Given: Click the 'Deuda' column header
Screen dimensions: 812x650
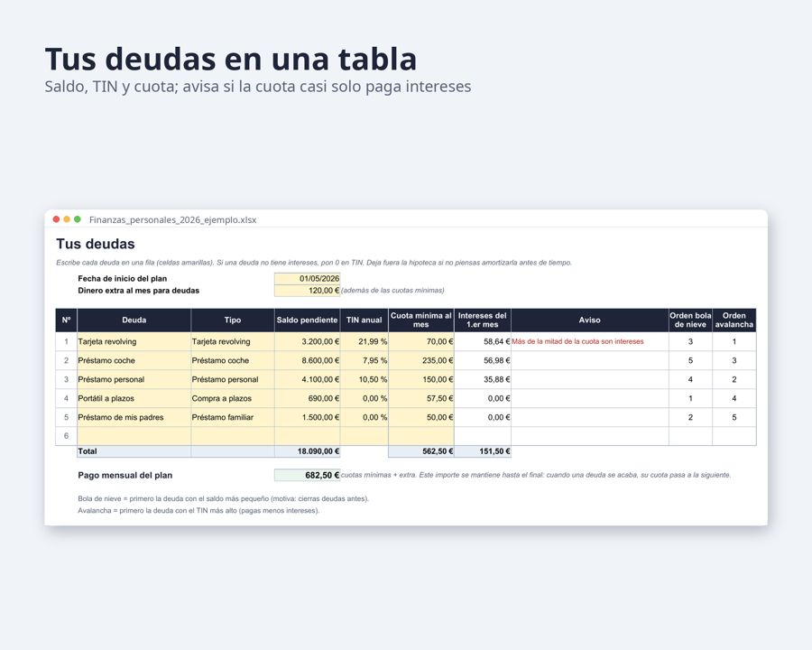Looking at the screenshot, I should [134, 320].
